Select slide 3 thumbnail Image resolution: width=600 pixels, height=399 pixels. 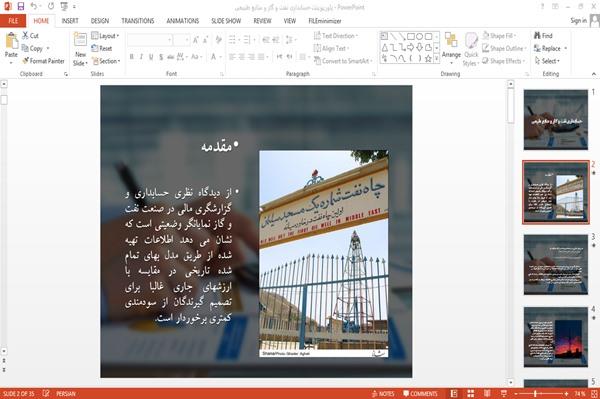click(556, 265)
